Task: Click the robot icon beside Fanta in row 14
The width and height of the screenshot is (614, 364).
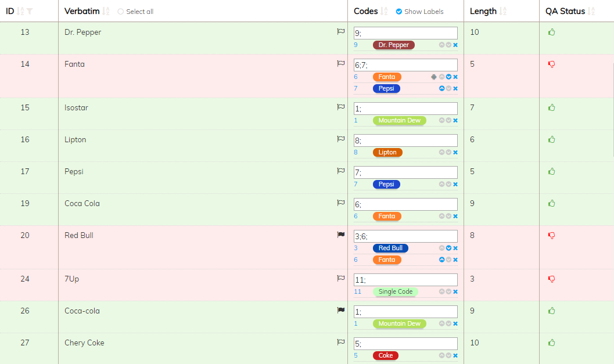Action: [x=434, y=77]
